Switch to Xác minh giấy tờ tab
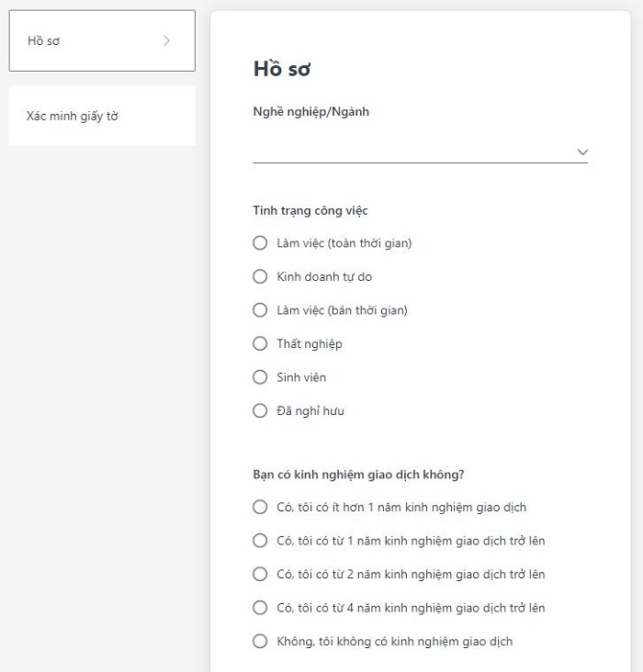 click(101, 116)
